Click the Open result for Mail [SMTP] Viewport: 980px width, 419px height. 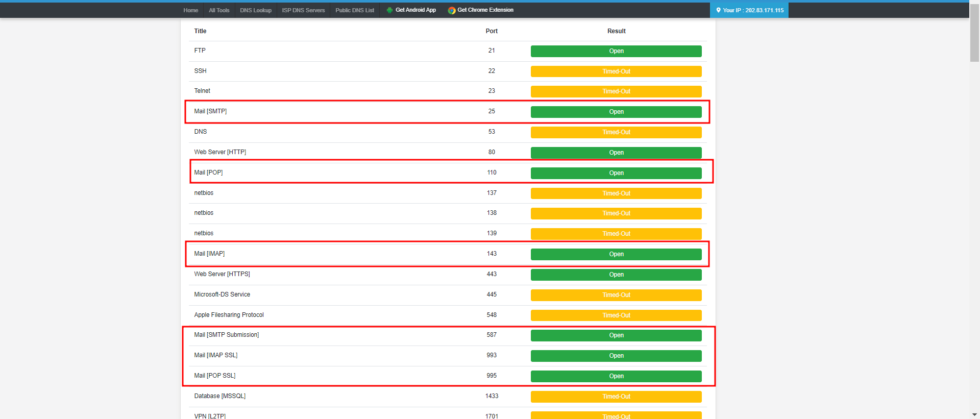coord(616,112)
